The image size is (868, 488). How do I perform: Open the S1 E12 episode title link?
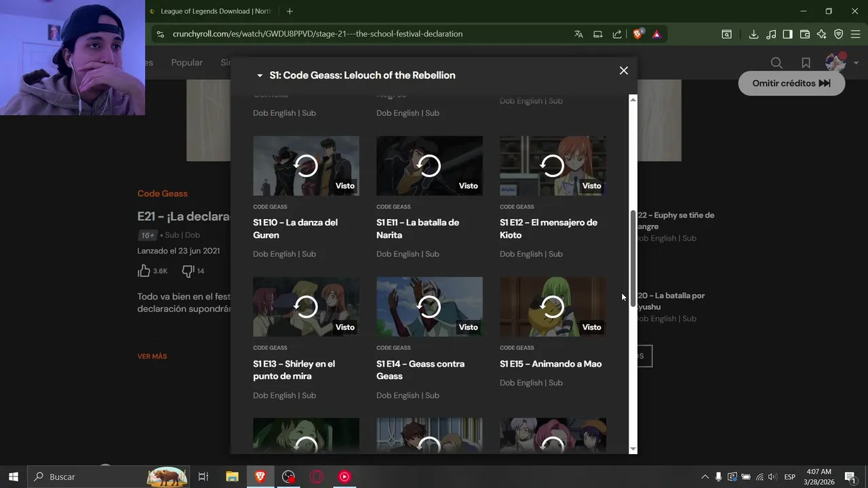pos(549,228)
